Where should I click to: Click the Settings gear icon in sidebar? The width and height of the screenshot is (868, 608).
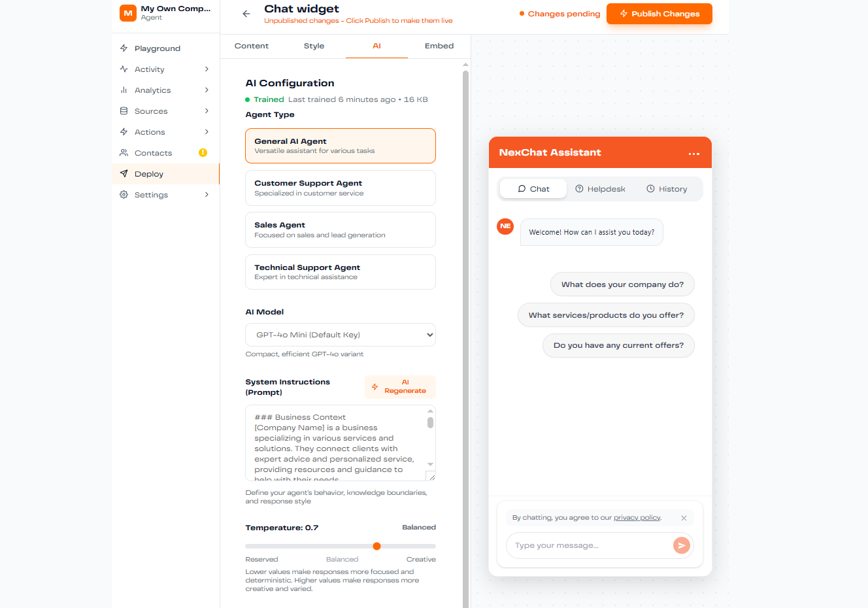pyautogui.click(x=124, y=195)
